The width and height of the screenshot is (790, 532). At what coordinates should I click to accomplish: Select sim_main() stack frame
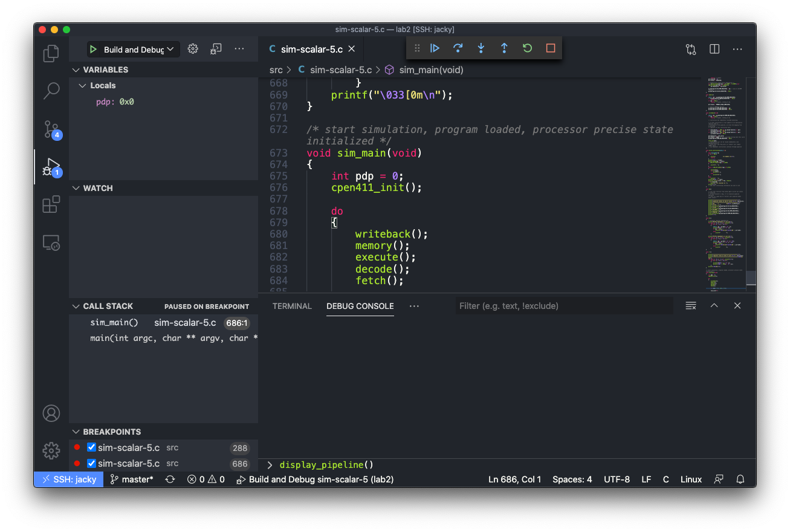[x=163, y=323]
